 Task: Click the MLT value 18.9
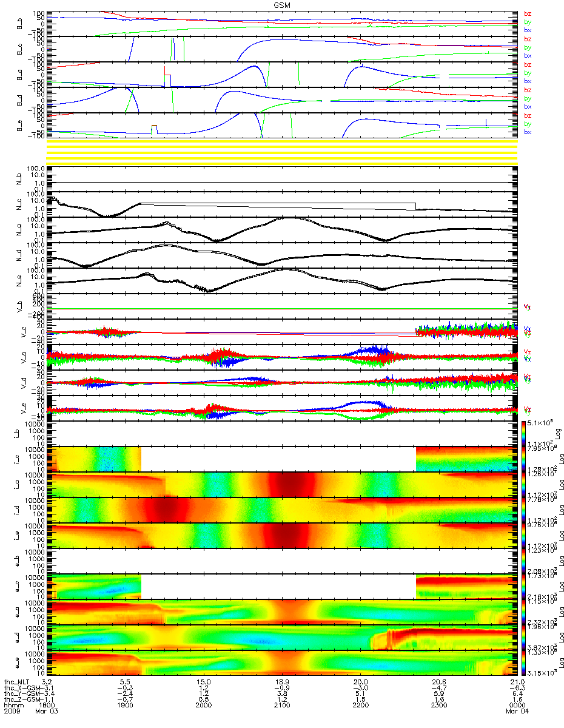click(283, 683)
